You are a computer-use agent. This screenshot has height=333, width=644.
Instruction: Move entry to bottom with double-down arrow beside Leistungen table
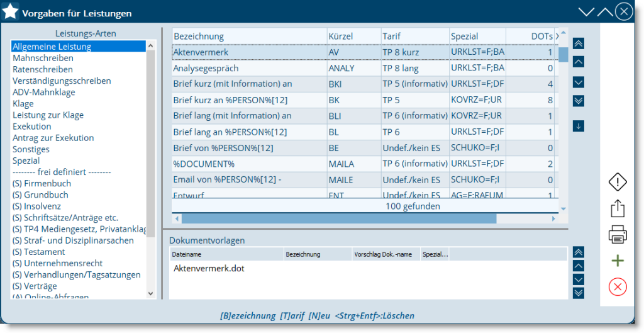click(579, 101)
